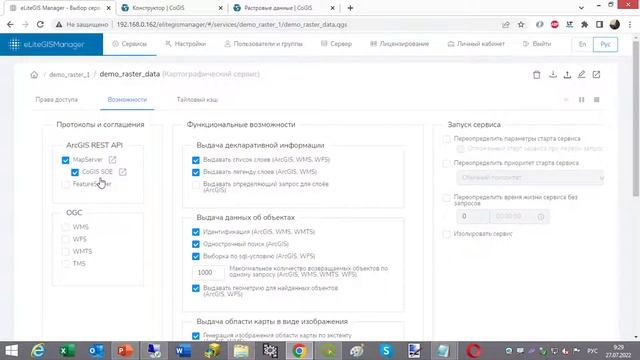Viewport: 640px width, 360px height.
Task: Click the edit pencil icon
Action: click(x=582, y=75)
